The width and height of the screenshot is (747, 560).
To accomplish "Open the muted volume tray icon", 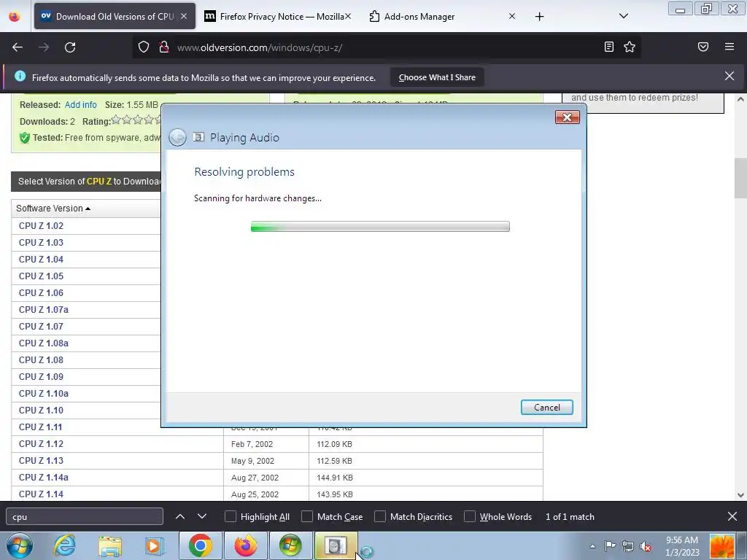I will tap(646, 546).
